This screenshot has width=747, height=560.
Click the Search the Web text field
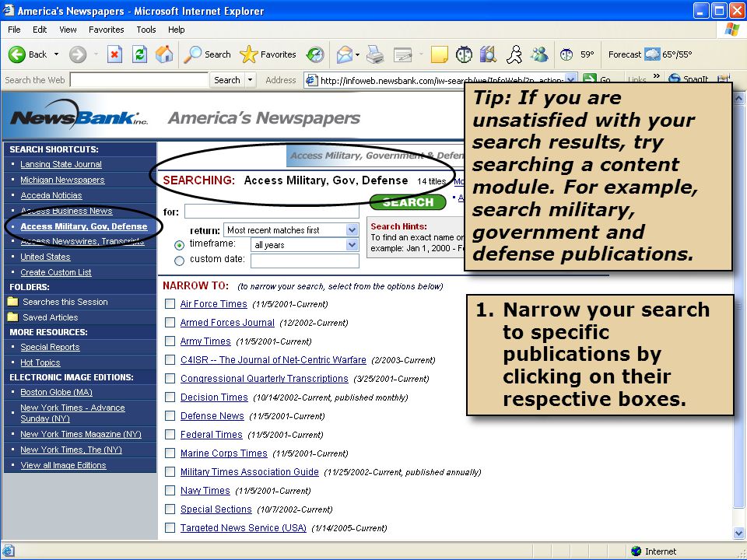[139, 80]
